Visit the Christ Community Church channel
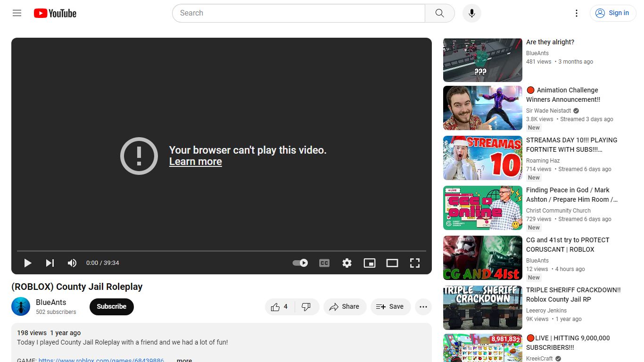The image size is (644, 362). coord(558,211)
